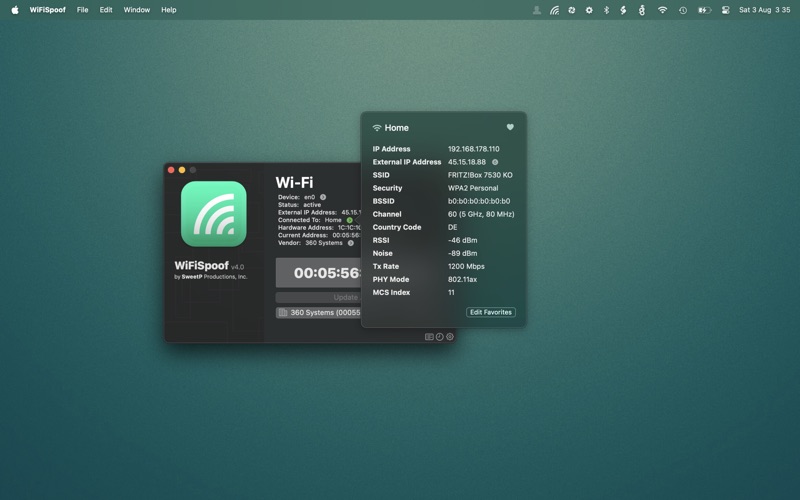
Task: Open the WiFiSpoof application menu
Action: 47,10
